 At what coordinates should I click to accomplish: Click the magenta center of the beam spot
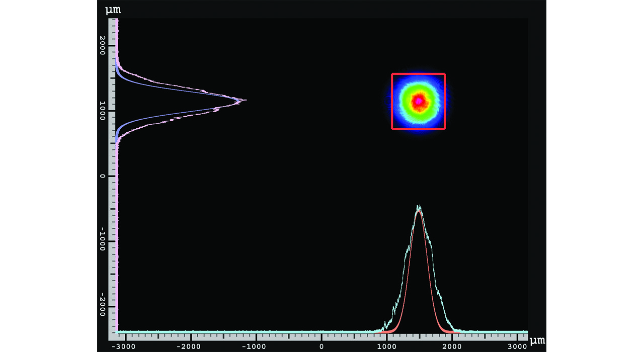tap(419, 101)
